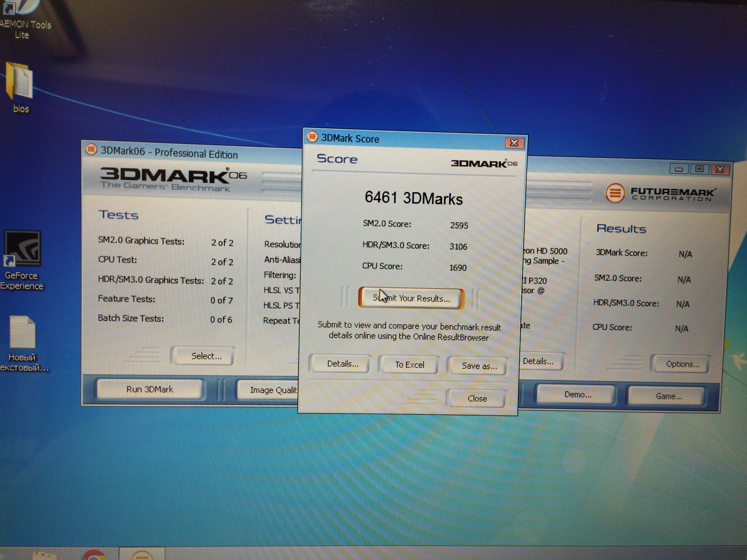This screenshot has width=747, height=560.
Task: Minimize the 3DMark06 main window
Action: (679, 169)
